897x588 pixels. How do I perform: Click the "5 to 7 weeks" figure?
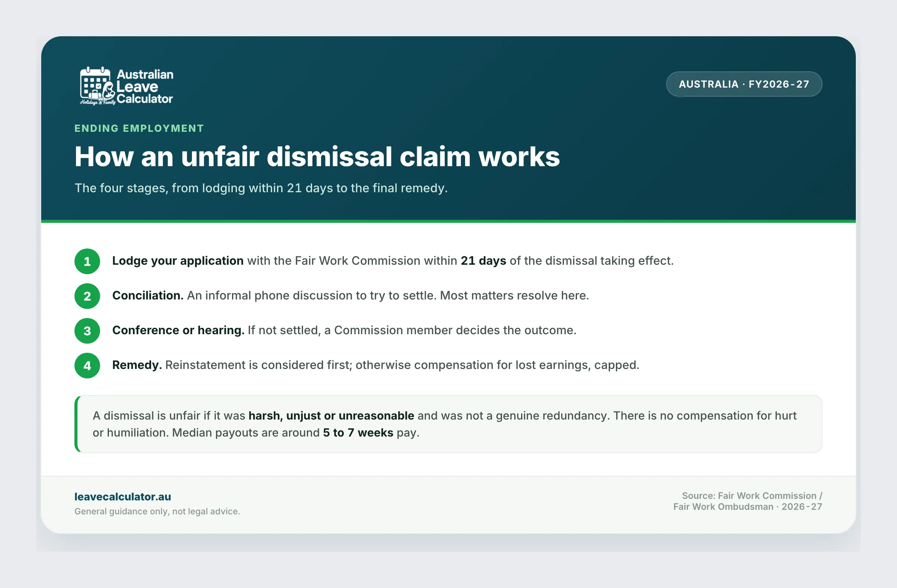tap(358, 433)
